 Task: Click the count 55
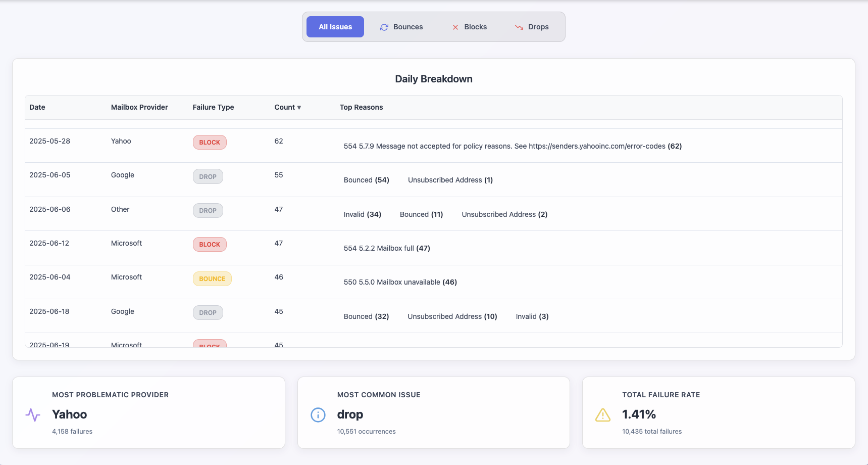click(279, 175)
